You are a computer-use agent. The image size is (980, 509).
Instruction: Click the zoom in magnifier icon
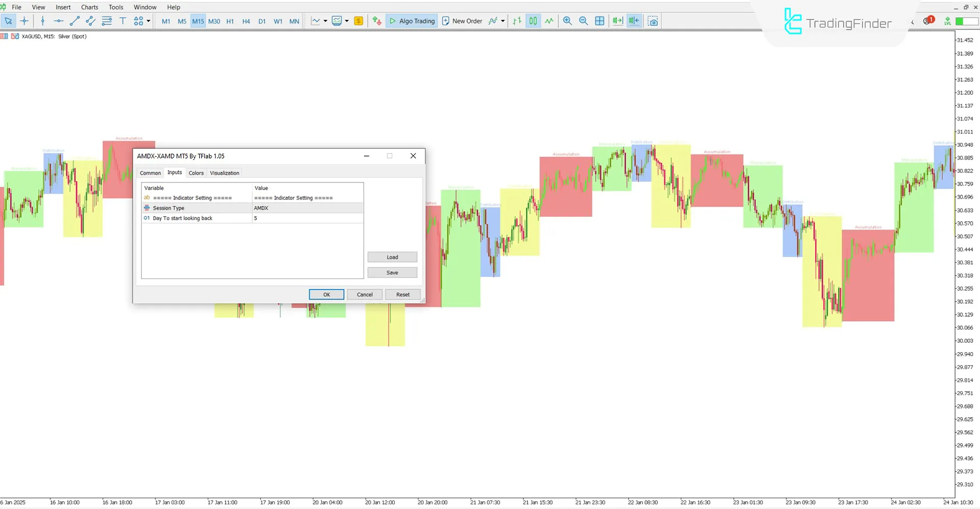point(567,21)
